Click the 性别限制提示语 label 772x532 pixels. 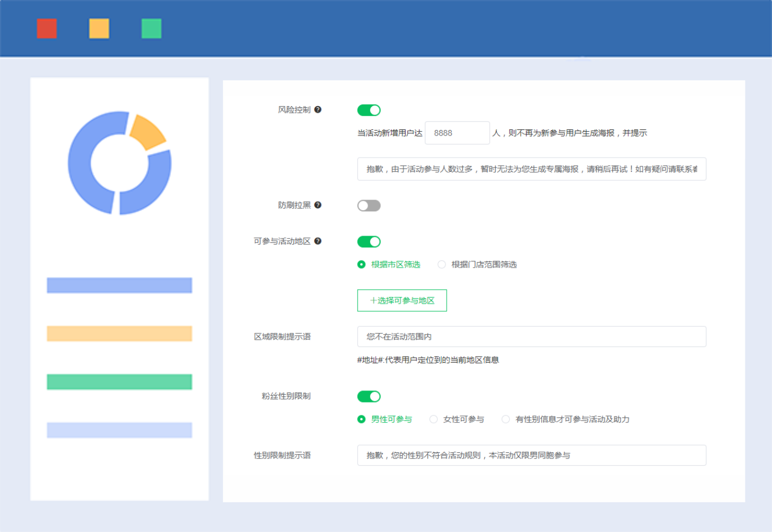tap(282, 455)
